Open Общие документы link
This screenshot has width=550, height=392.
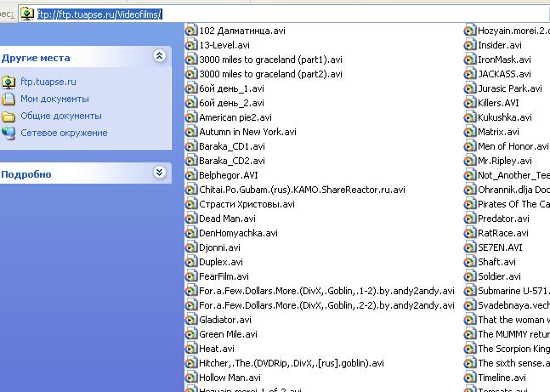61,116
